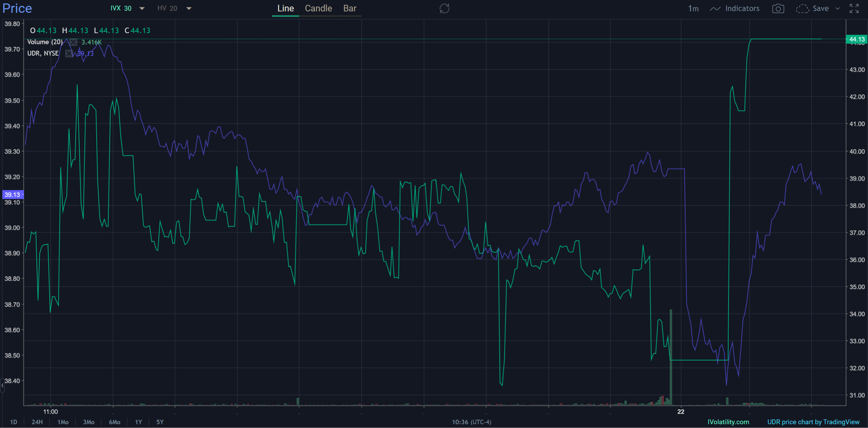The width and height of the screenshot is (868, 428).
Task: Switch chart style to Line
Action: (x=286, y=9)
